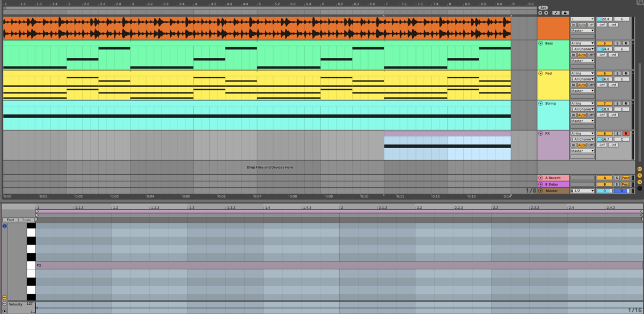Select the orange audio clip waveform

coord(257,28)
